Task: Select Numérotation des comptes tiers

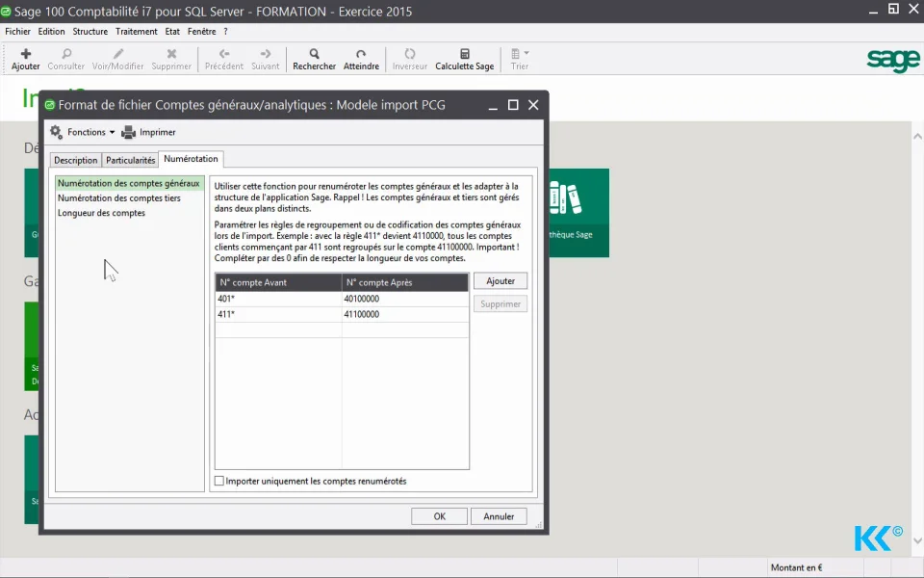Action: pos(119,198)
